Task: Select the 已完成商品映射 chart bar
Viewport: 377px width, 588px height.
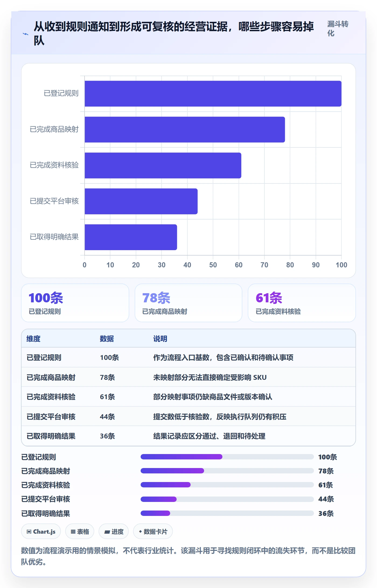Action: pos(185,129)
